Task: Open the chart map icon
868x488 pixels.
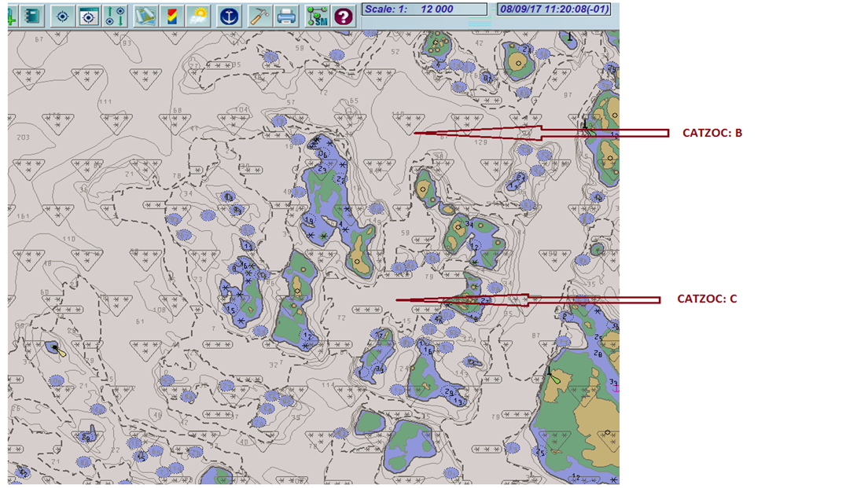Action: (x=145, y=16)
